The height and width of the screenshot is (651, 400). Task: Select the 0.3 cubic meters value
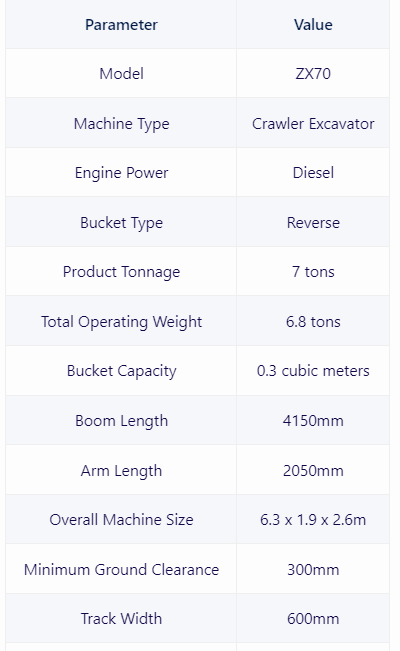click(x=313, y=371)
